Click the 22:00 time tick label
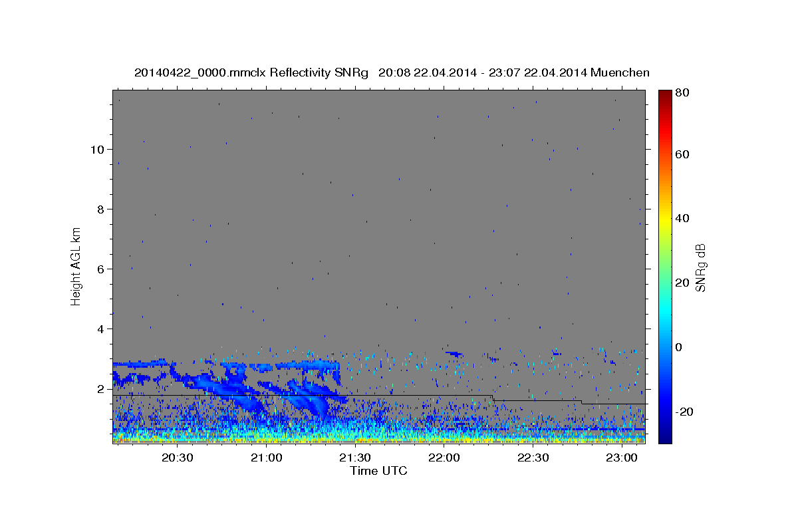The width and height of the screenshot is (798, 532). (x=444, y=458)
